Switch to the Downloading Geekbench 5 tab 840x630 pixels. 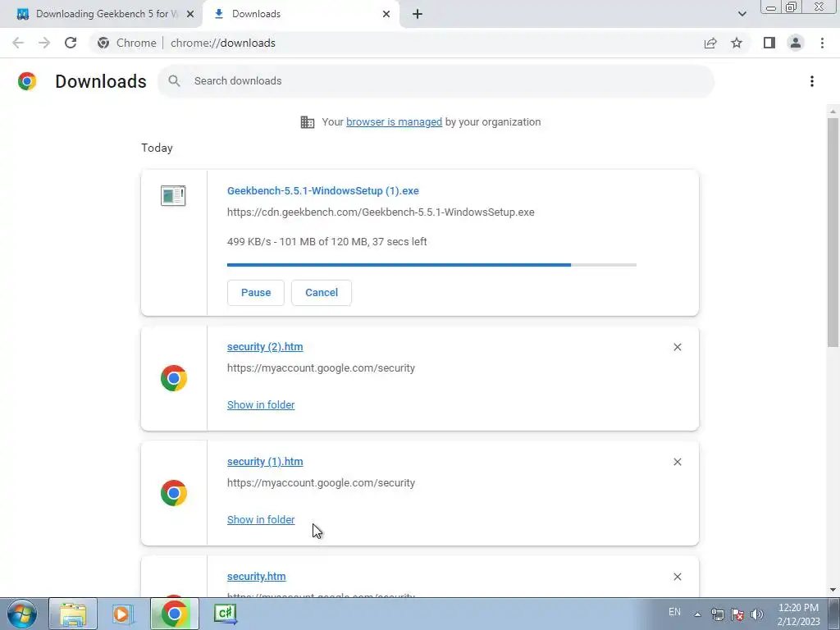[x=101, y=14]
